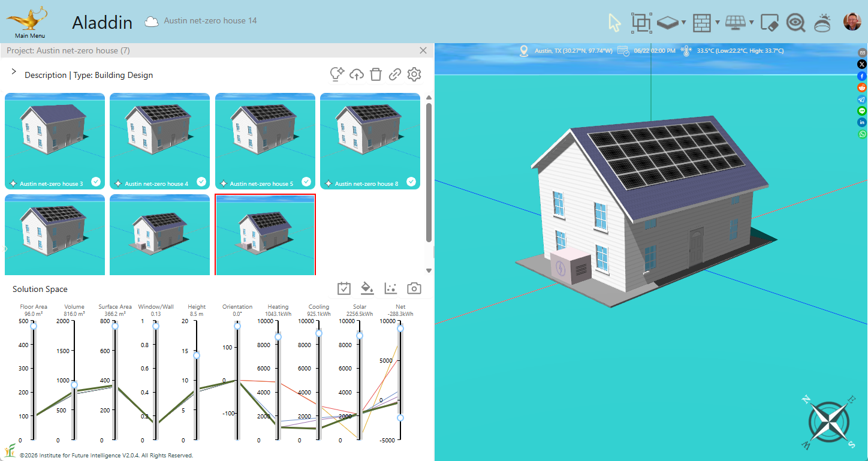The image size is (868, 461).
Task: Toggle checkmark on Austin net-zero house 8
Action: [411, 182]
